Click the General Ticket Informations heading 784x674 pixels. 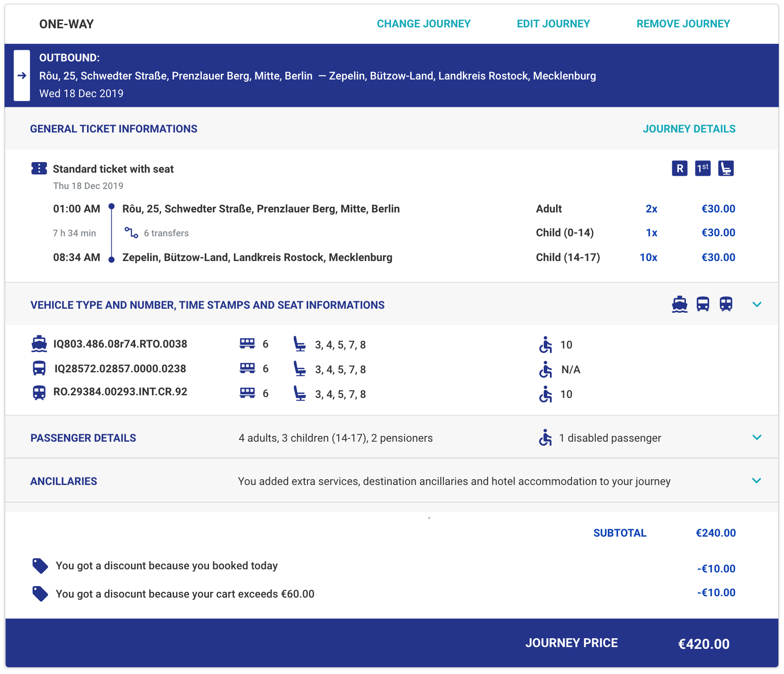point(114,129)
